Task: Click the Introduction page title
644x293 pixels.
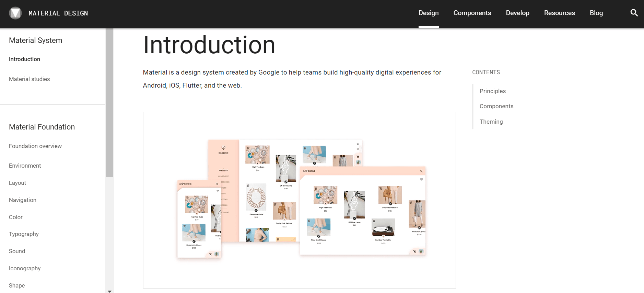Action: 209,45
